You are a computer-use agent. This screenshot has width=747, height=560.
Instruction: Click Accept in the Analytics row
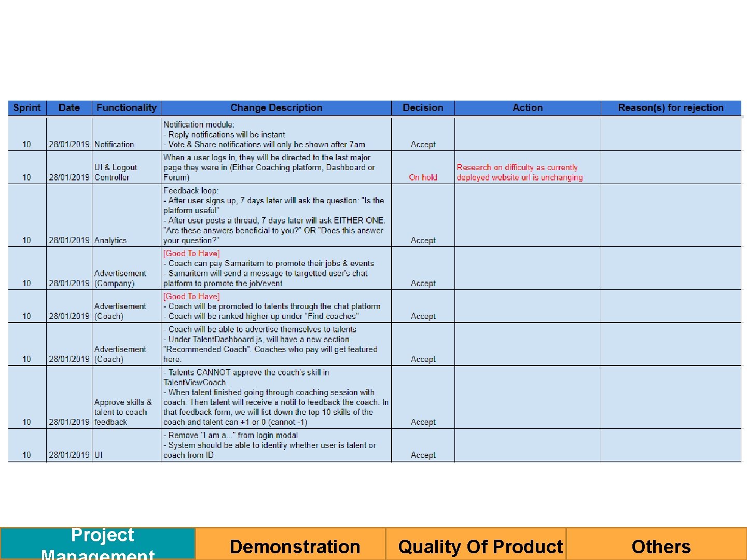click(423, 241)
